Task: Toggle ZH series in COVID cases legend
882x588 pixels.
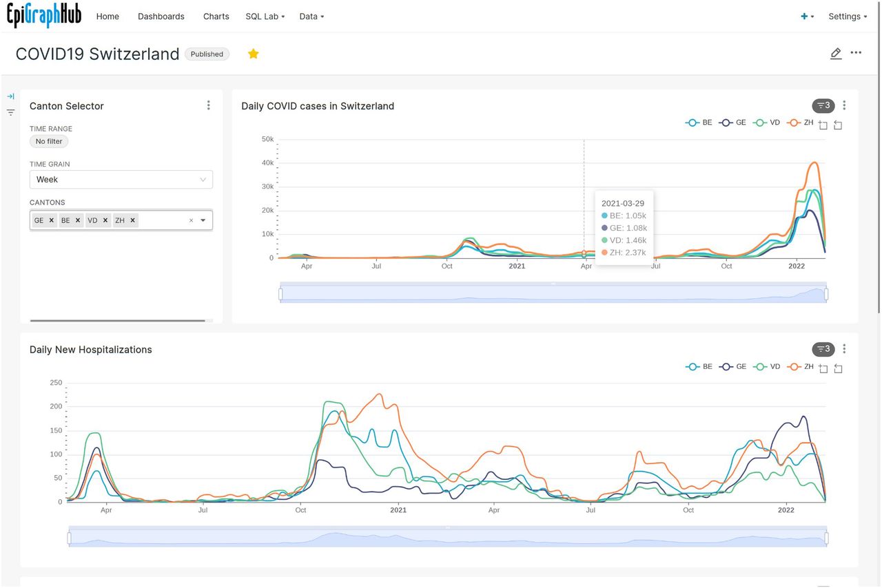Action: point(800,123)
